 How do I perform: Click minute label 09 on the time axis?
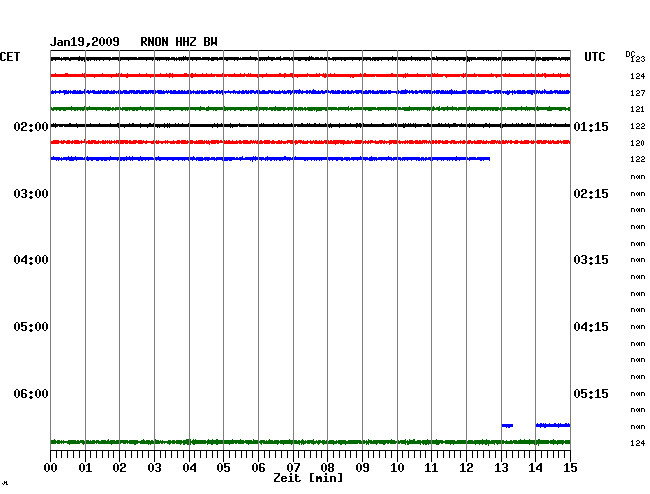[362, 468]
